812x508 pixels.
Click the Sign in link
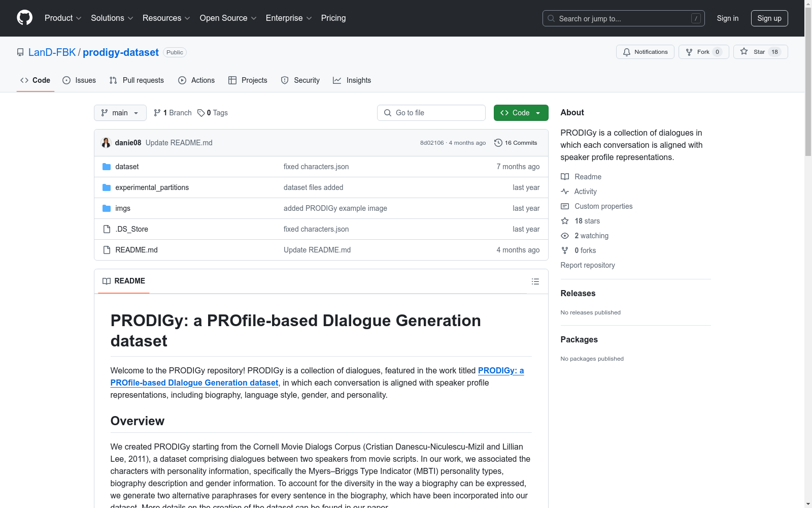tap(727, 18)
